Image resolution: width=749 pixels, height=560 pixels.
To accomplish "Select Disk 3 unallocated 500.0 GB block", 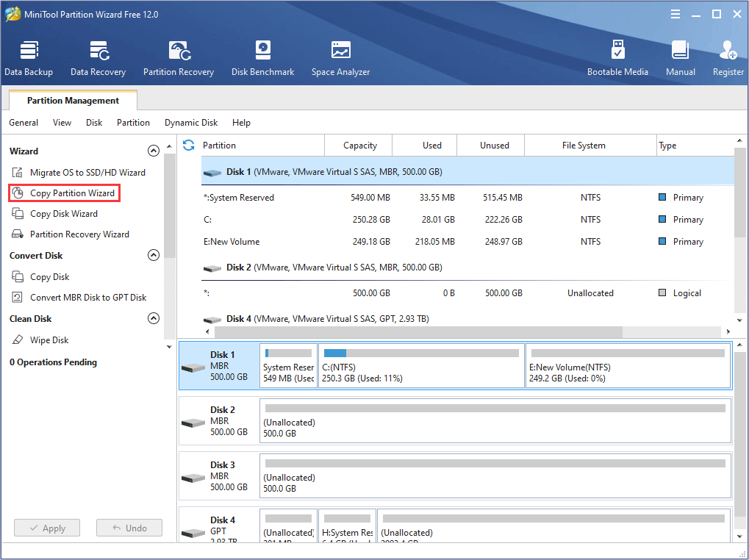I will click(x=495, y=475).
